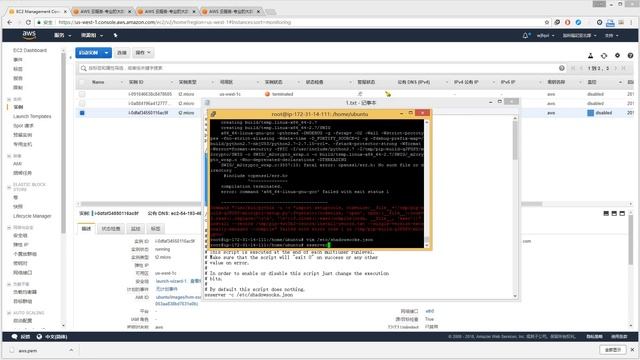Image resolution: width=640 pixels, height=360 pixels.
Task: Go to next page of instance results
Action: (x=616, y=68)
